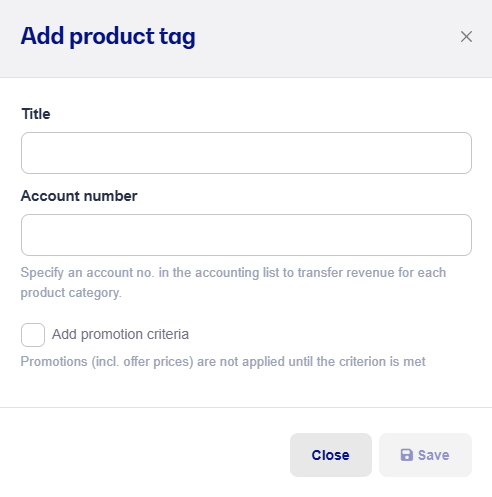Click the Close button
This screenshot has width=492, height=497.
tap(331, 455)
